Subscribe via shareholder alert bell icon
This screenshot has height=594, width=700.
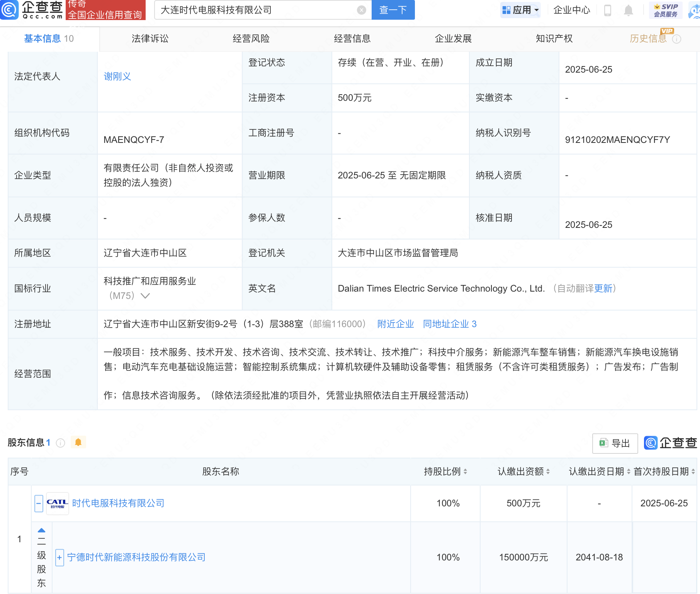(78, 442)
